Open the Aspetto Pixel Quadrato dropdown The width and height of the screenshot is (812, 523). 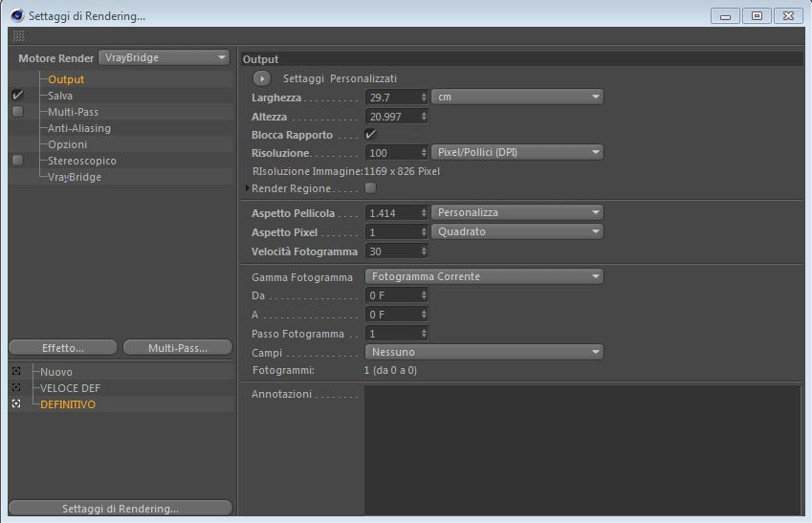click(x=517, y=231)
